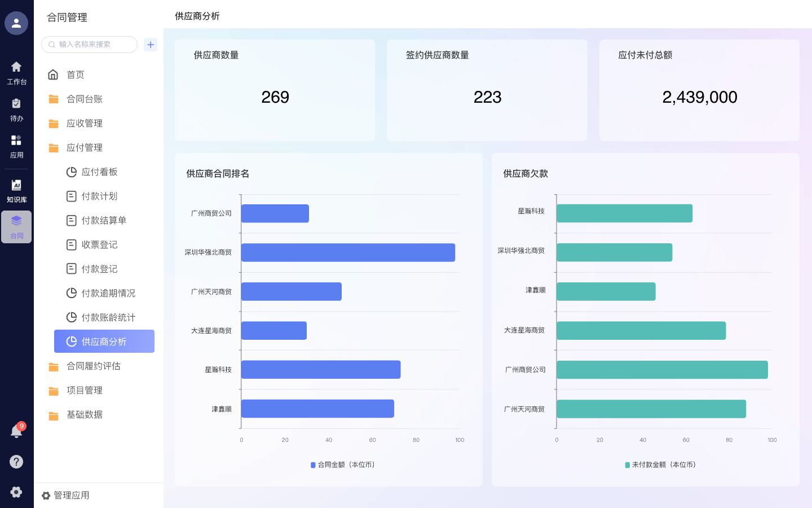Click the plus button beside search
This screenshot has height=508, width=812.
tap(151, 45)
